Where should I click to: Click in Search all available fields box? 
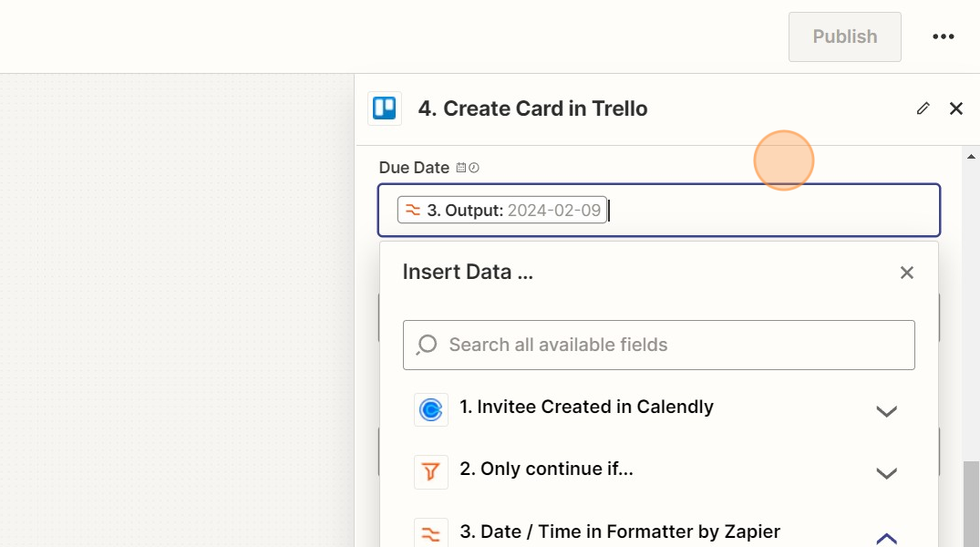pyautogui.click(x=659, y=346)
